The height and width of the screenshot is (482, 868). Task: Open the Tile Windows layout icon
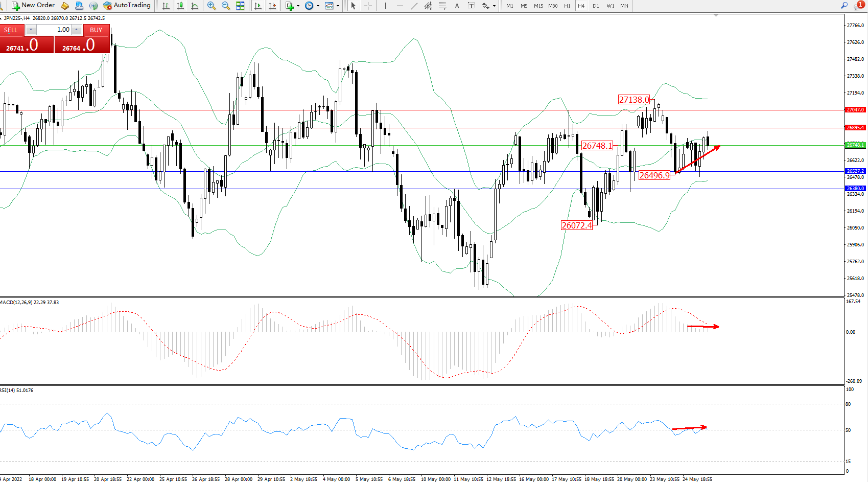[x=240, y=6]
